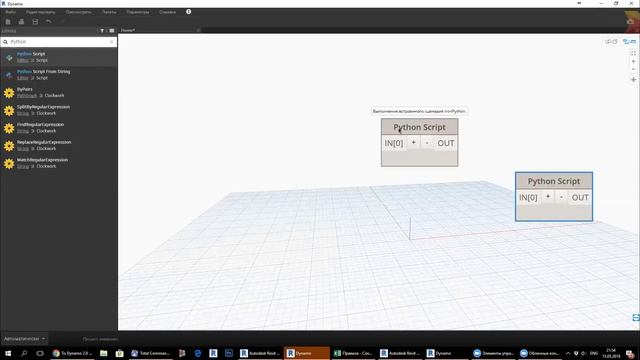The height and width of the screenshot is (360, 640).
Task: Select SplitByRegularExpression Clockwork result
Action: [59, 110]
